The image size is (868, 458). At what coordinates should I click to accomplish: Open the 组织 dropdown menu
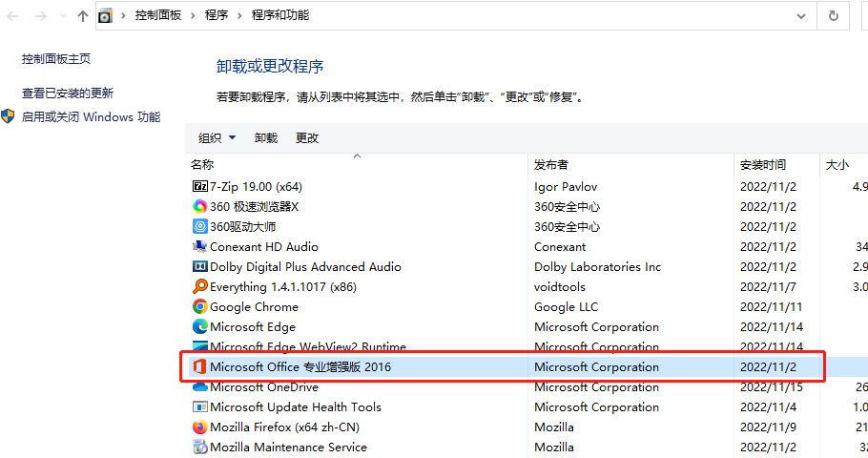(x=217, y=138)
